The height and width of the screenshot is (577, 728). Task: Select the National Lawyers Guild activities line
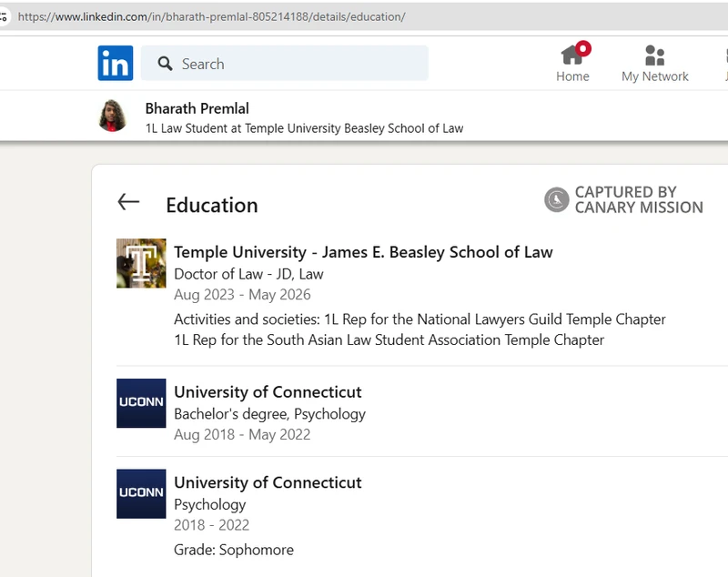tap(420, 319)
